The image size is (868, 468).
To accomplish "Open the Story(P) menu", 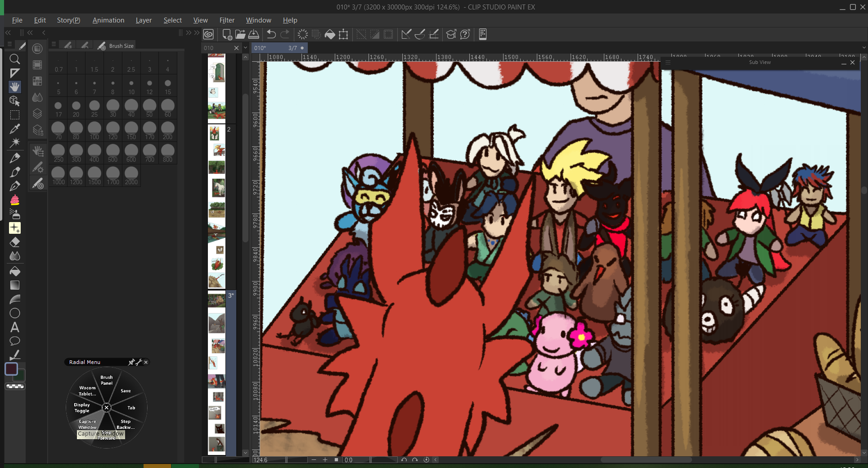I will tap(68, 20).
